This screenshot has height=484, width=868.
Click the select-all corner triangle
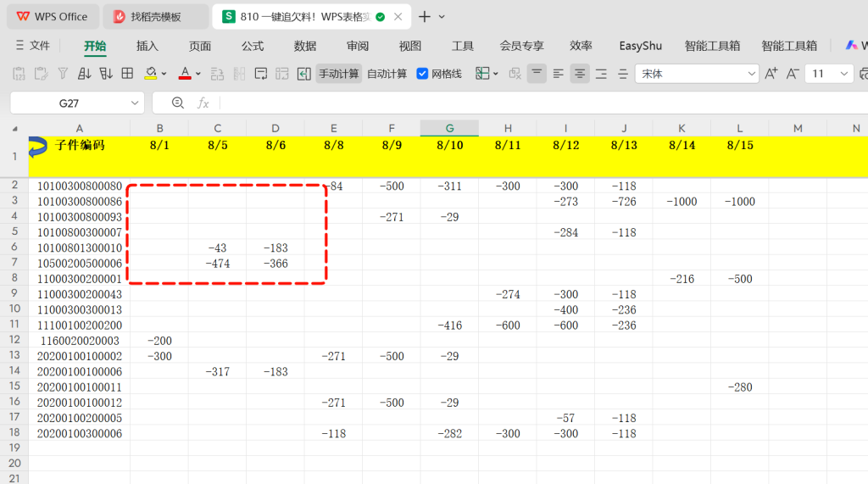[x=15, y=129]
